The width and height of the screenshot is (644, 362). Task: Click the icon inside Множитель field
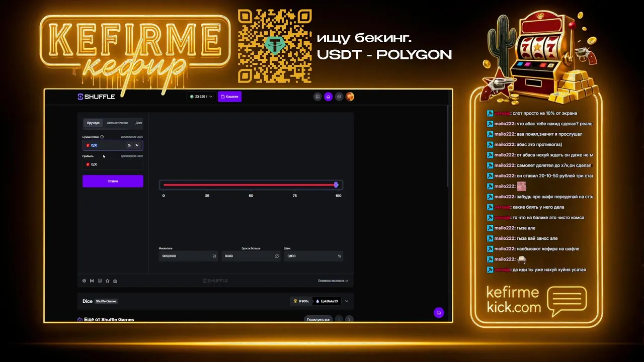[x=214, y=256]
